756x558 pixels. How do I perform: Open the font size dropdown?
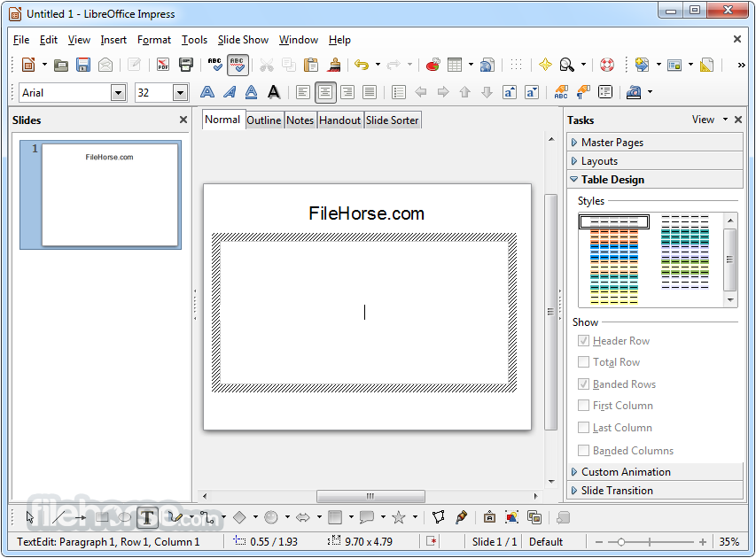click(180, 92)
